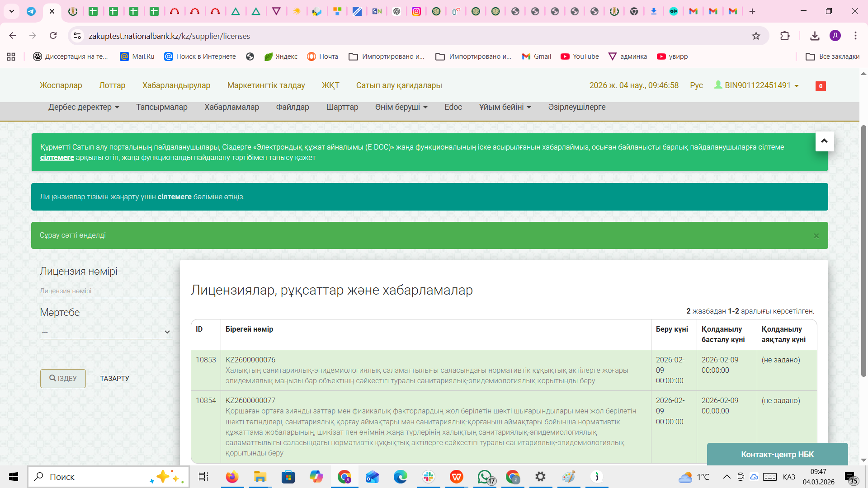Click the scroll-to-top arrow button

pos(824,141)
